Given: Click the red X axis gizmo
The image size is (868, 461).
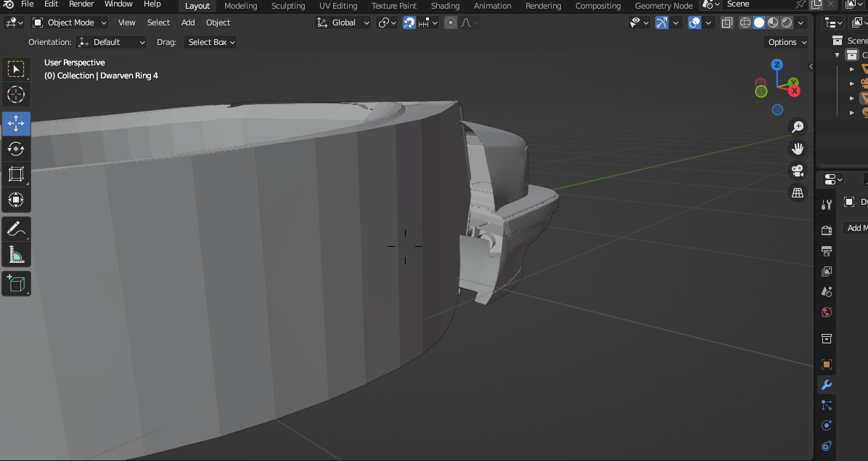Looking at the screenshot, I should coord(794,91).
